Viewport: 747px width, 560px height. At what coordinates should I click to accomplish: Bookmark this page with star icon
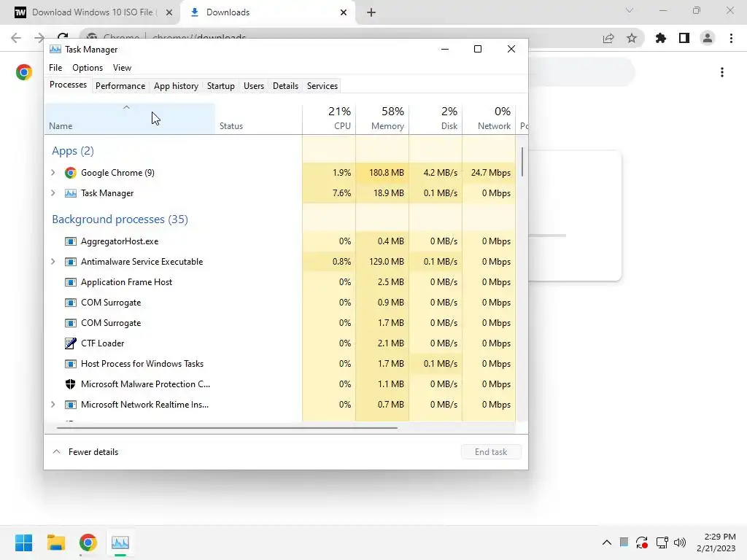coord(632,38)
